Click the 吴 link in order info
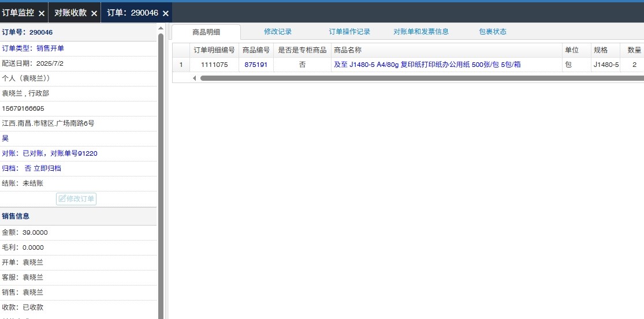644x319 pixels. pyautogui.click(x=5, y=138)
